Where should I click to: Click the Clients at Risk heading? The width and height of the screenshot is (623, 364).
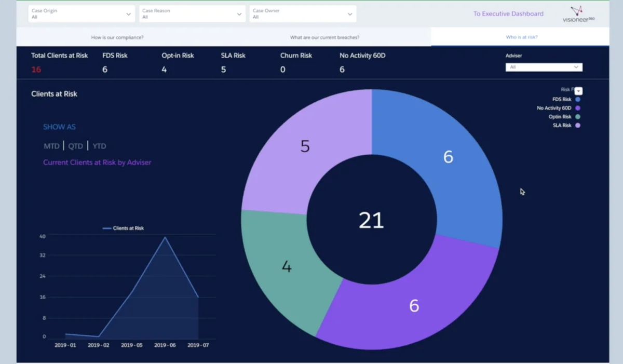click(x=54, y=94)
